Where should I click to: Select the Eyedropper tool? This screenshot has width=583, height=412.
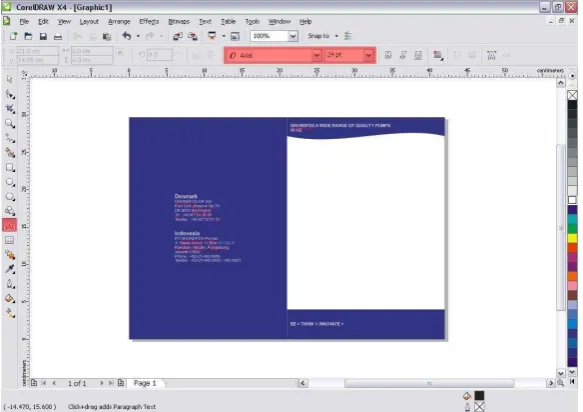[x=10, y=269]
